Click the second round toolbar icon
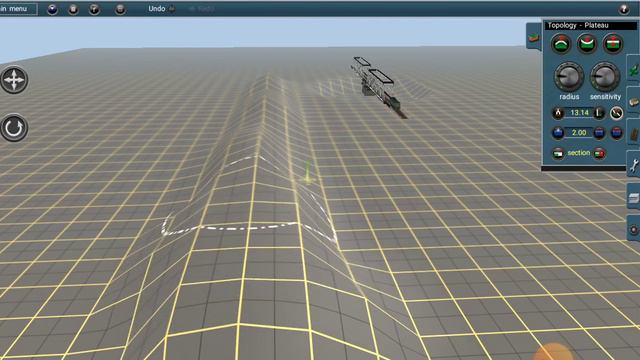The height and width of the screenshot is (360, 640). pos(73,9)
